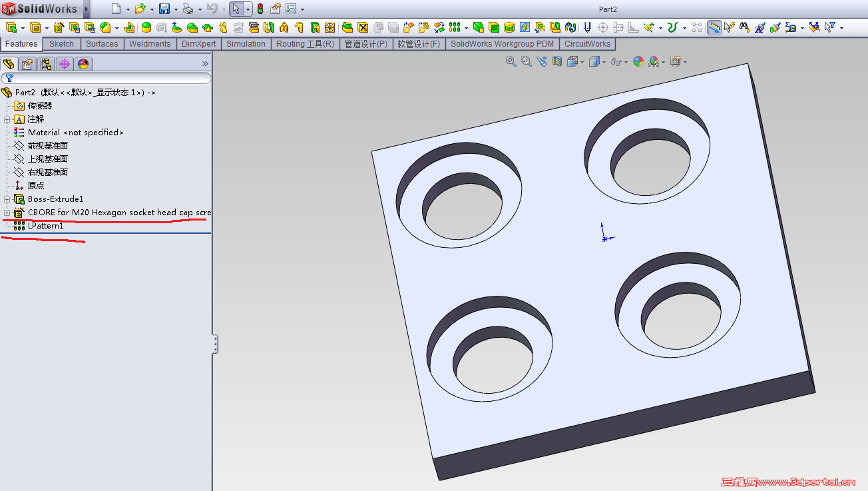The image size is (868, 491).
Task: Open the dropdown arrow next to New
Action: pyautogui.click(x=128, y=9)
